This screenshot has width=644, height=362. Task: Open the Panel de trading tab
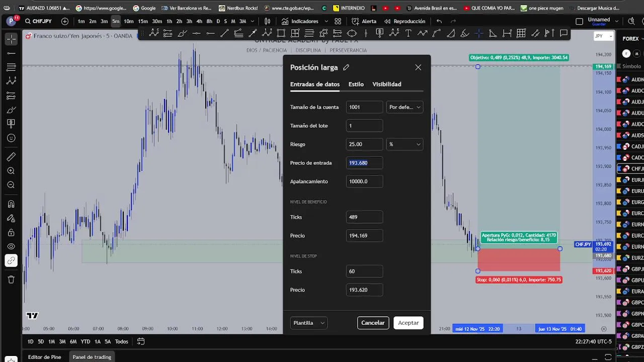(92, 357)
